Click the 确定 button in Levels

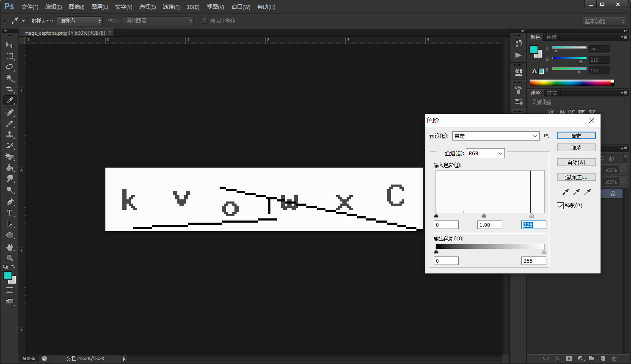tap(576, 136)
